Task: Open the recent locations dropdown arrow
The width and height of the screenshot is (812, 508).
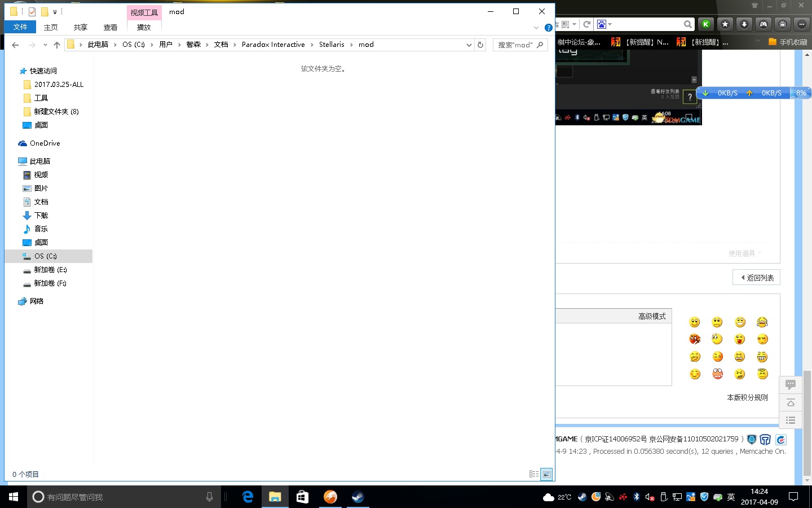Action: (45, 45)
